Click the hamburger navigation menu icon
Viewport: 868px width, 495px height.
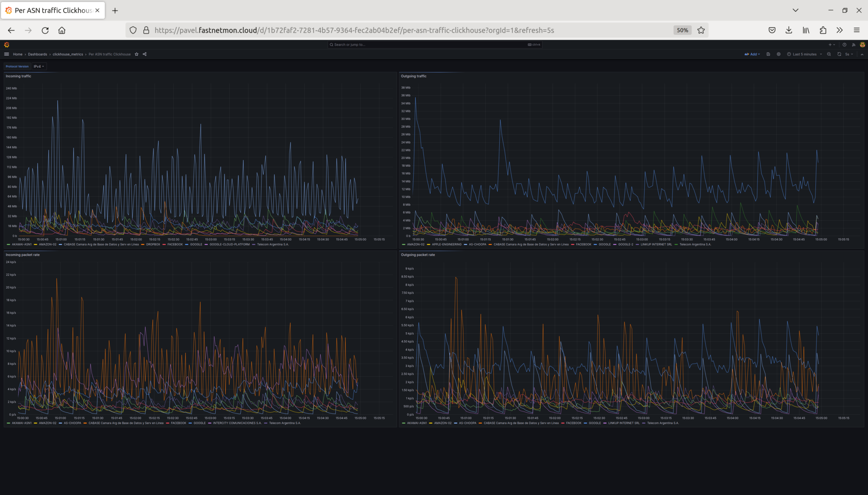point(7,54)
